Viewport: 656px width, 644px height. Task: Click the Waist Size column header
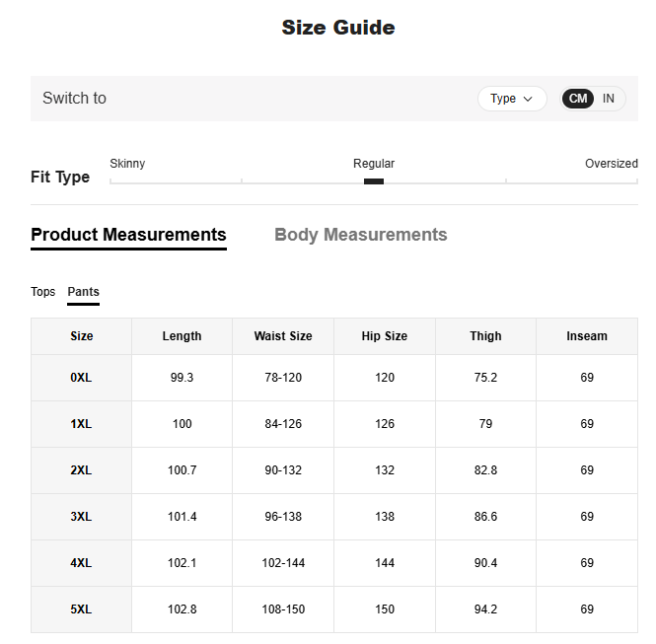[x=283, y=336]
